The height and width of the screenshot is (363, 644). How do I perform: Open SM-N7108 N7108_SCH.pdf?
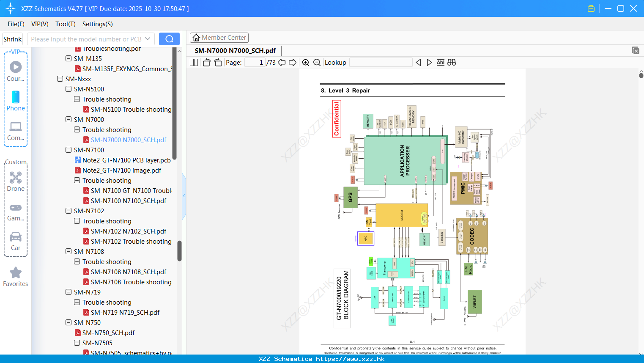129,272
